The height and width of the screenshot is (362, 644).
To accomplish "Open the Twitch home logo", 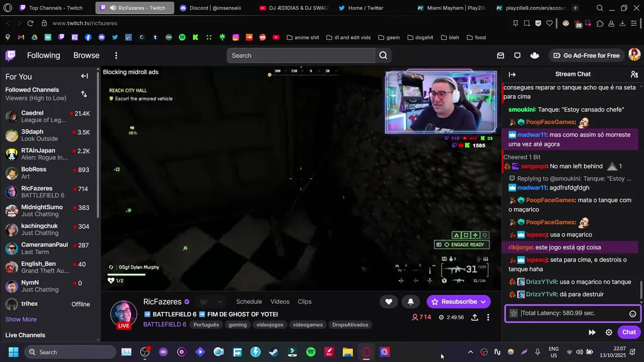I will (11, 55).
